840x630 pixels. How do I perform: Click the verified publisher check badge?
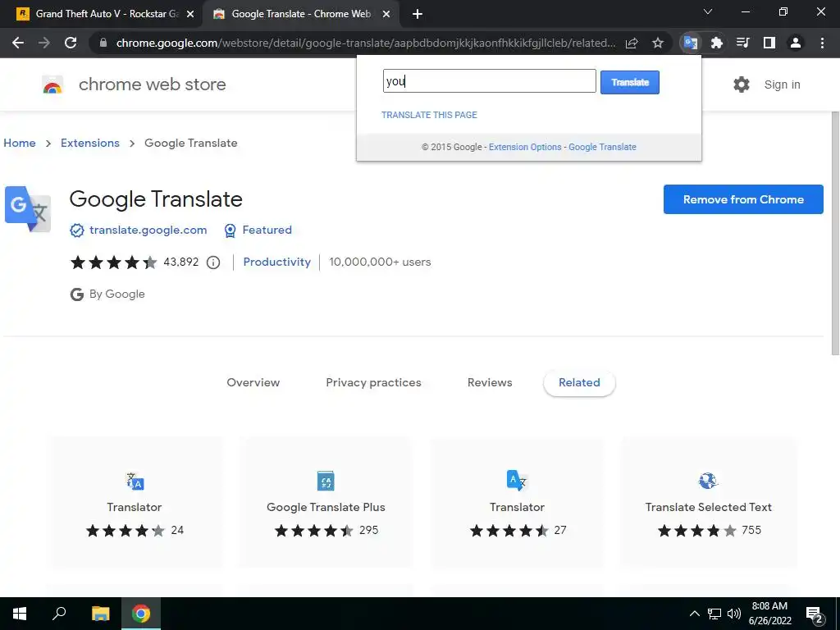(77, 231)
